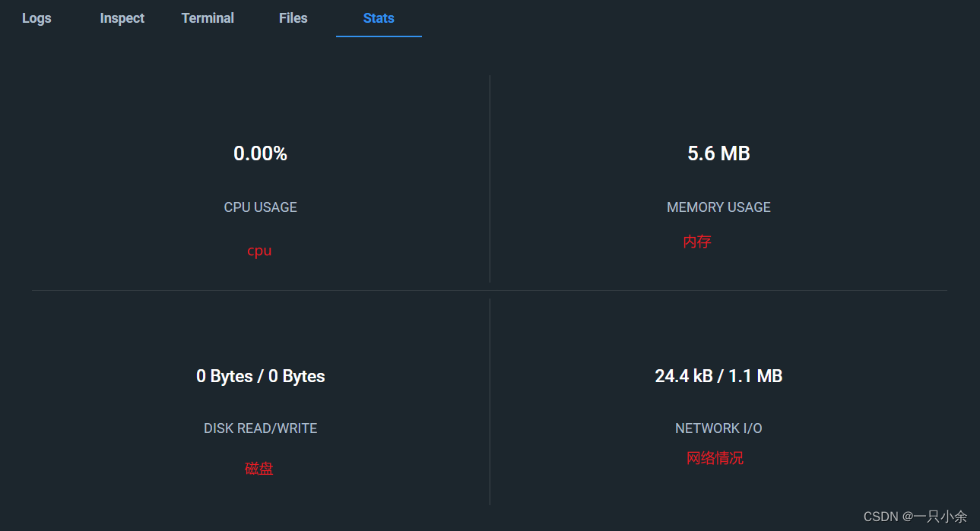The image size is (980, 531).
Task: Click the red 内存 annotation text
Action: point(697,242)
